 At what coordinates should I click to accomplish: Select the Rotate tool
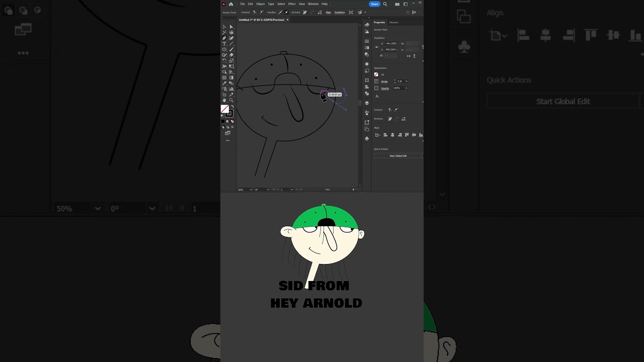pyautogui.click(x=224, y=60)
